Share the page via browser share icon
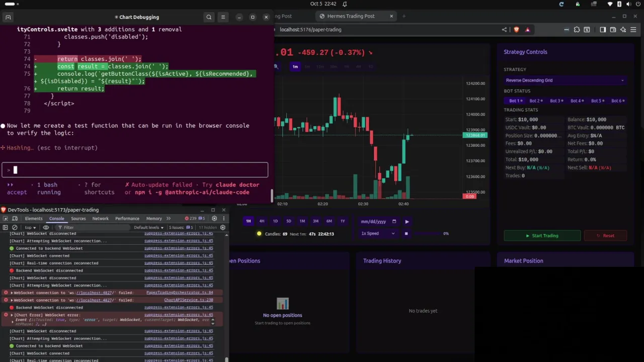The image size is (644, 362). coord(504,30)
